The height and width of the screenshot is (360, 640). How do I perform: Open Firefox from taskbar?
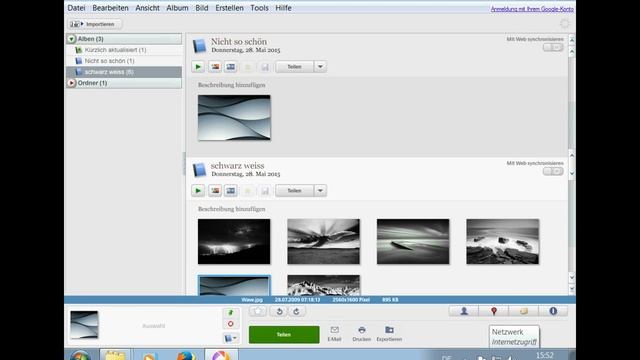click(x=186, y=355)
